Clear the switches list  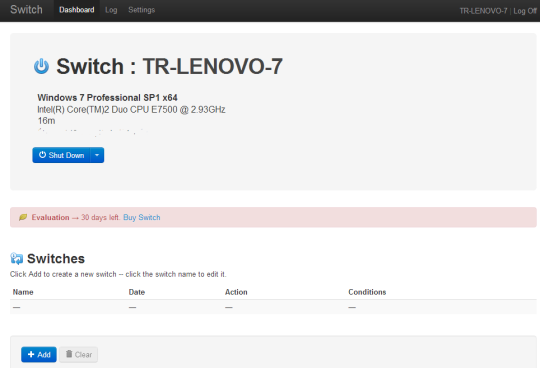[79, 355]
